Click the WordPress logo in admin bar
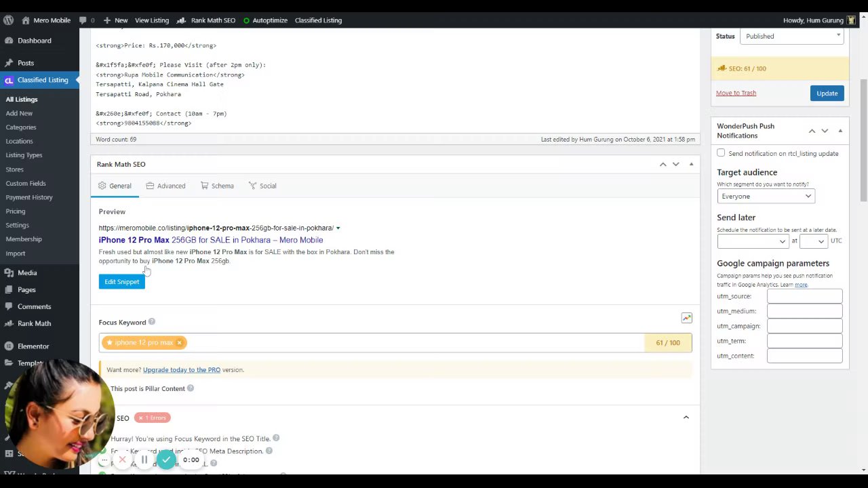The width and height of the screenshot is (868, 488). pos(8,20)
